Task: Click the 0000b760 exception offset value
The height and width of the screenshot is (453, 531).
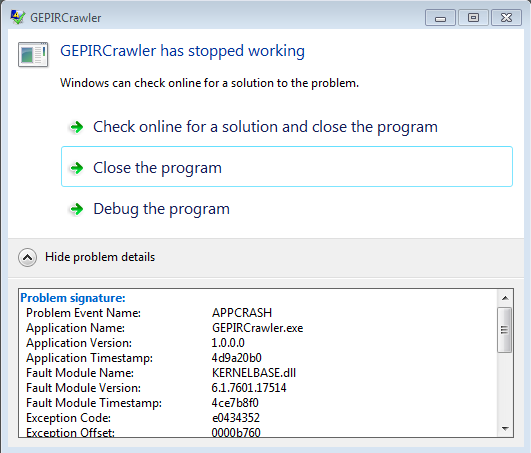Action: pyautogui.click(x=236, y=432)
